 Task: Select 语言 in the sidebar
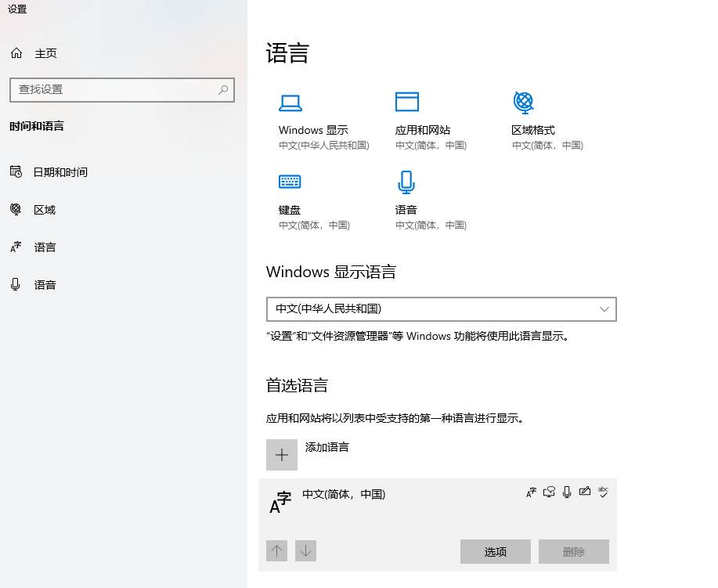[x=45, y=247]
